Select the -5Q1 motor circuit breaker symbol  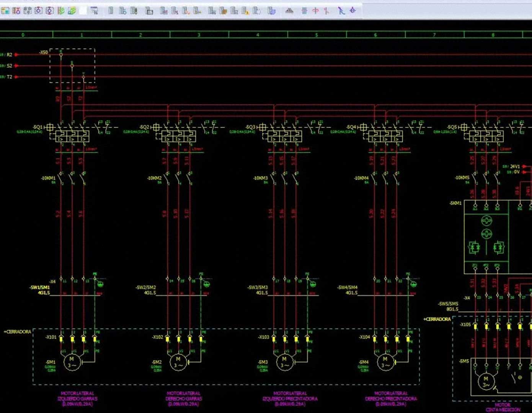click(x=72, y=132)
